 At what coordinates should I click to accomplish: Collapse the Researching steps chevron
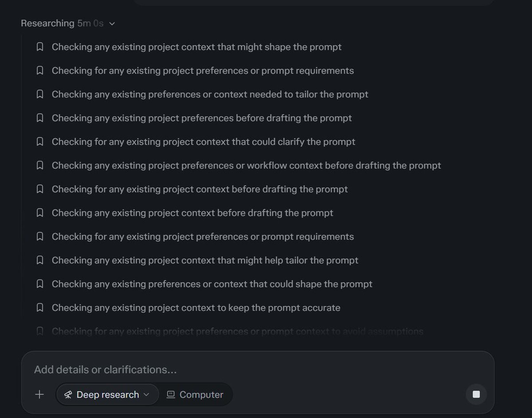(x=112, y=24)
